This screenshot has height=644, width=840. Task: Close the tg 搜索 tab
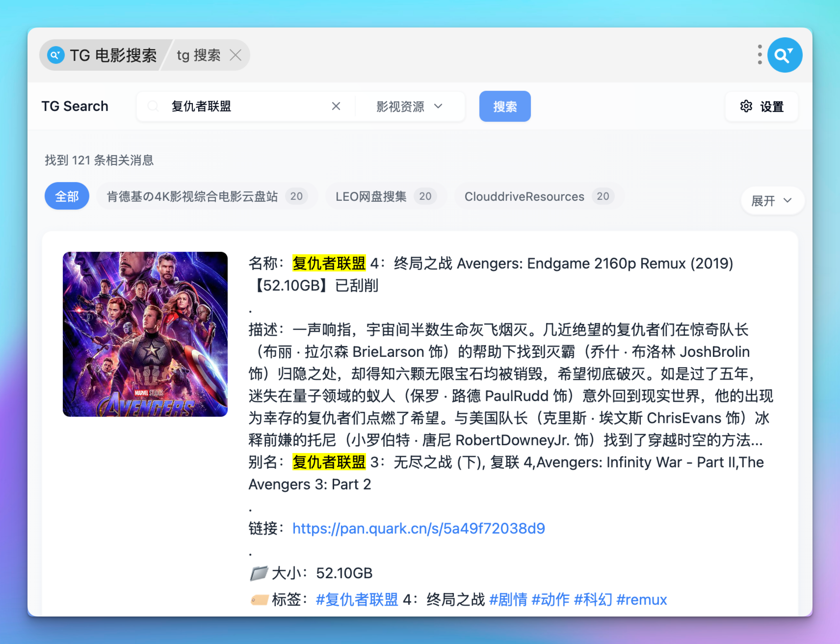[x=235, y=55]
